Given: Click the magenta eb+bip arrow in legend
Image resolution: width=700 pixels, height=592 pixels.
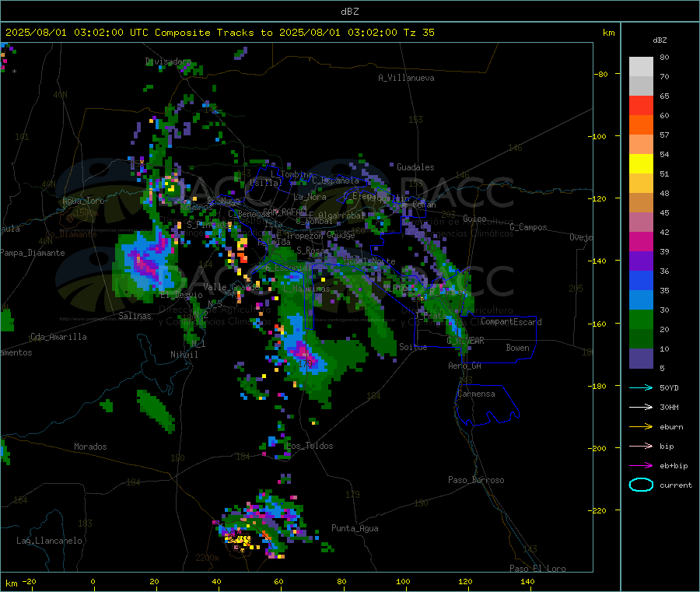Looking at the screenshot, I should pos(641,466).
